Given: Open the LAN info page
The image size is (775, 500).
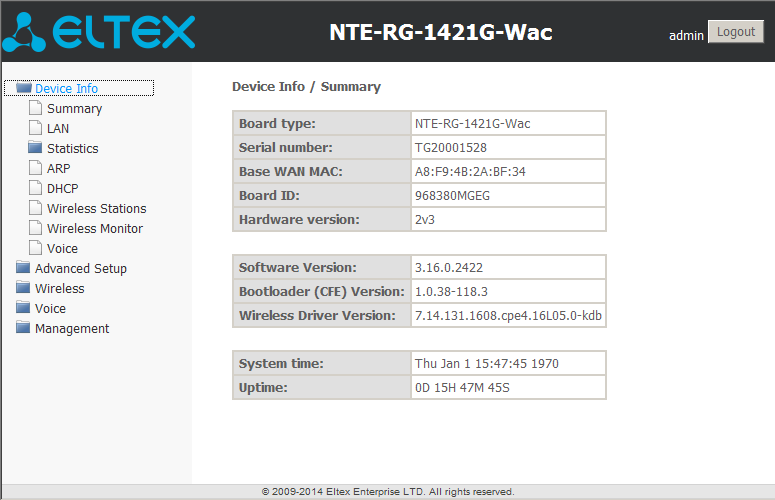Looking at the screenshot, I should tap(58, 128).
